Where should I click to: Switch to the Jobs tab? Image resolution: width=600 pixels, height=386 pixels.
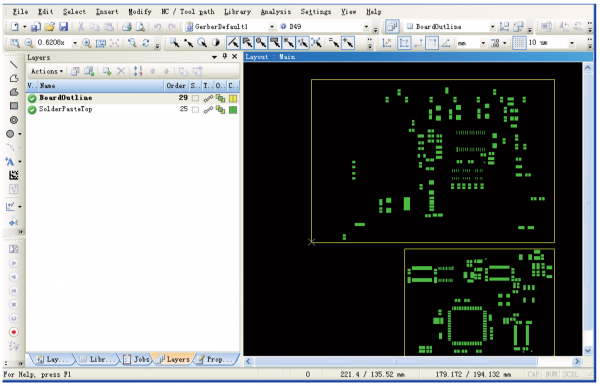(x=137, y=359)
